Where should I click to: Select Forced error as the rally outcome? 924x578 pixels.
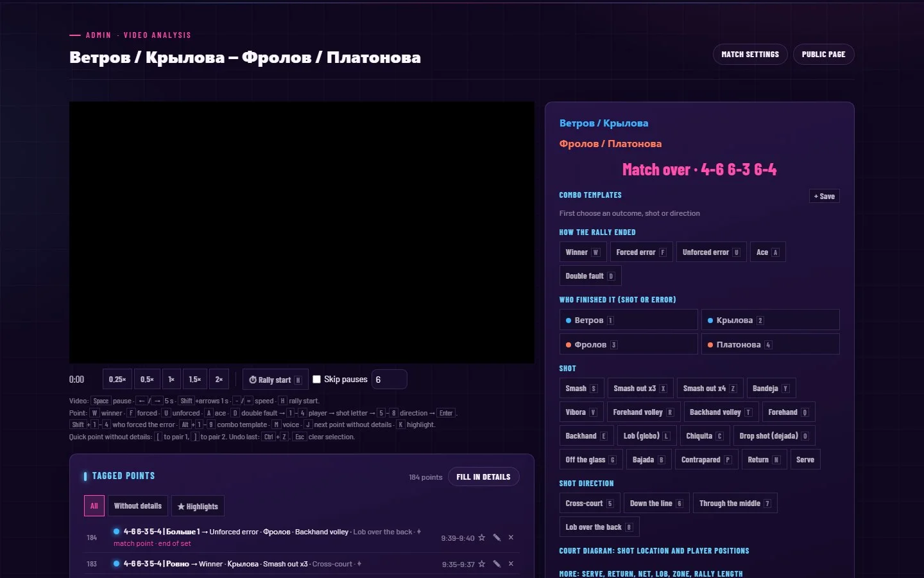point(641,252)
